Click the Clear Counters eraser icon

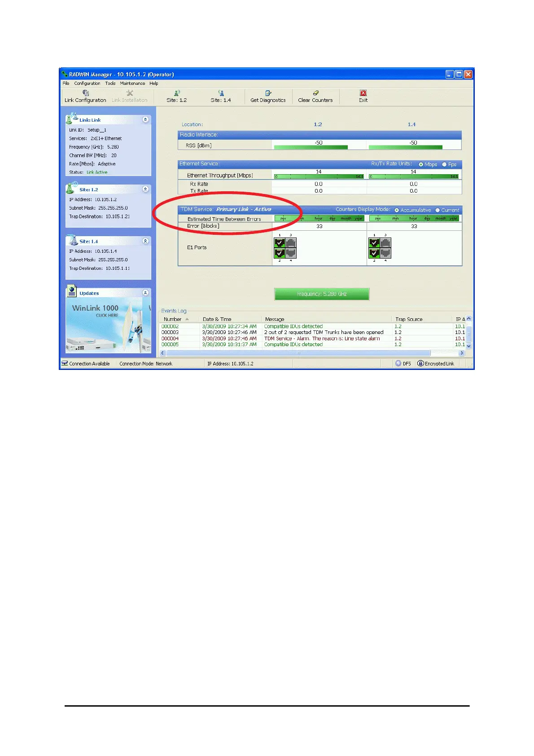[315, 93]
